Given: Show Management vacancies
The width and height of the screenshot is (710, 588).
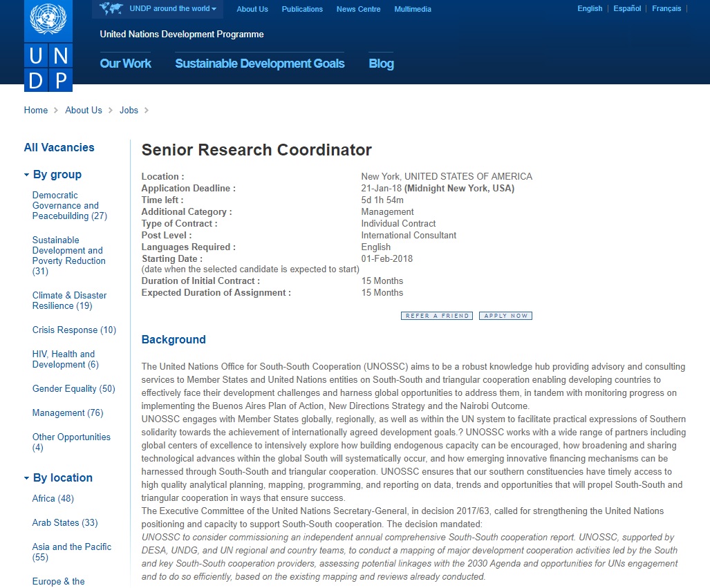Looking at the screenshot, I should point(68,412).
